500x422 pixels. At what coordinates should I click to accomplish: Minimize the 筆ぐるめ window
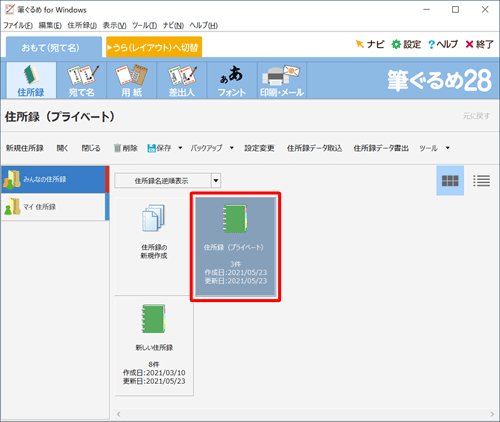[426, 10]
